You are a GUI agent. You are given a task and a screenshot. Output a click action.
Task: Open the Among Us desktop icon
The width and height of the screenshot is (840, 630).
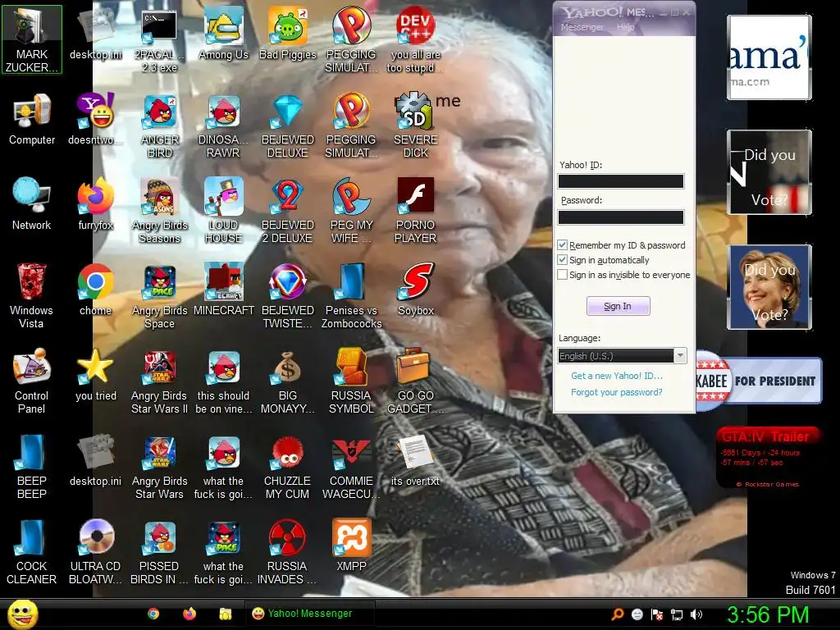(223, 34)
